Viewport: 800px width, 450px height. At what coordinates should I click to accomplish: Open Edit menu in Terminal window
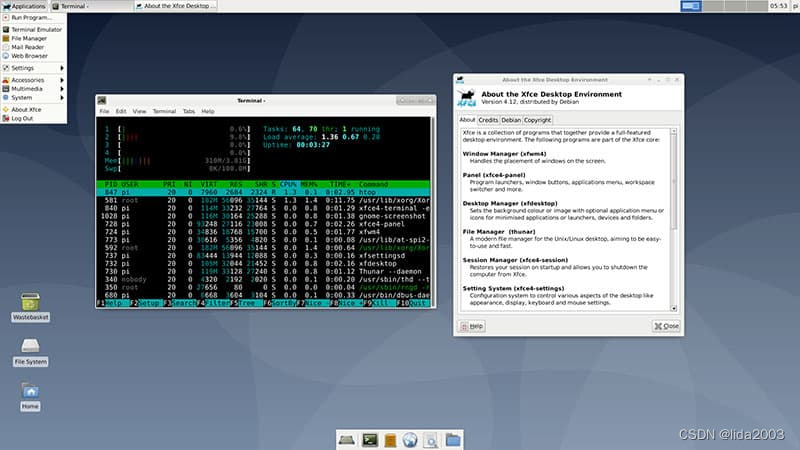[121, 111]
